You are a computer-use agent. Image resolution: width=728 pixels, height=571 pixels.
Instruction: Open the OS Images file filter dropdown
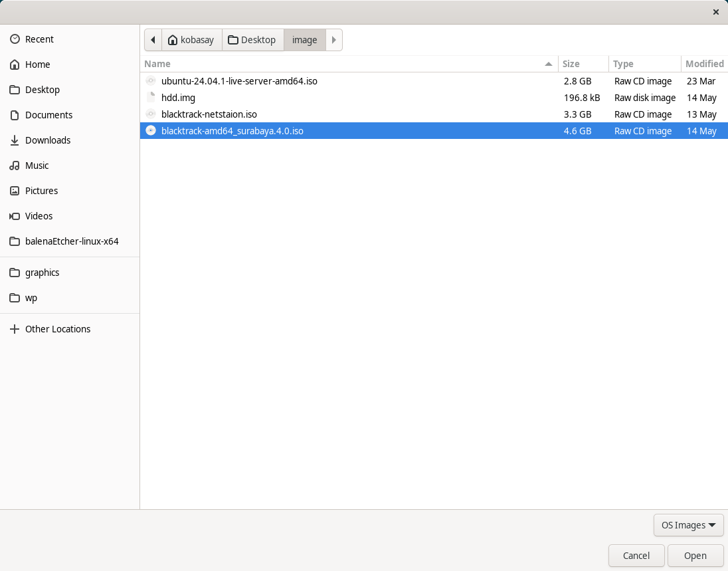point(688,525)
